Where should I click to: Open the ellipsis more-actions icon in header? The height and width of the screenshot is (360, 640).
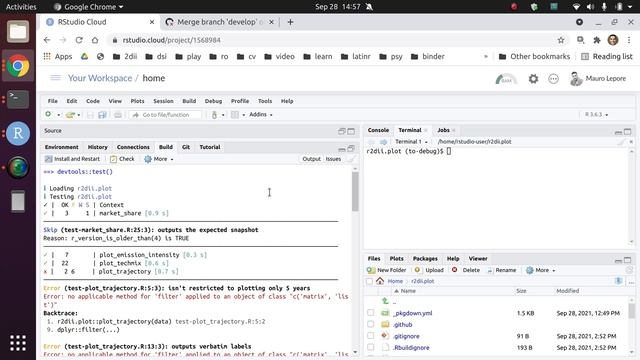pyautogui.click(x=553, y=78)
